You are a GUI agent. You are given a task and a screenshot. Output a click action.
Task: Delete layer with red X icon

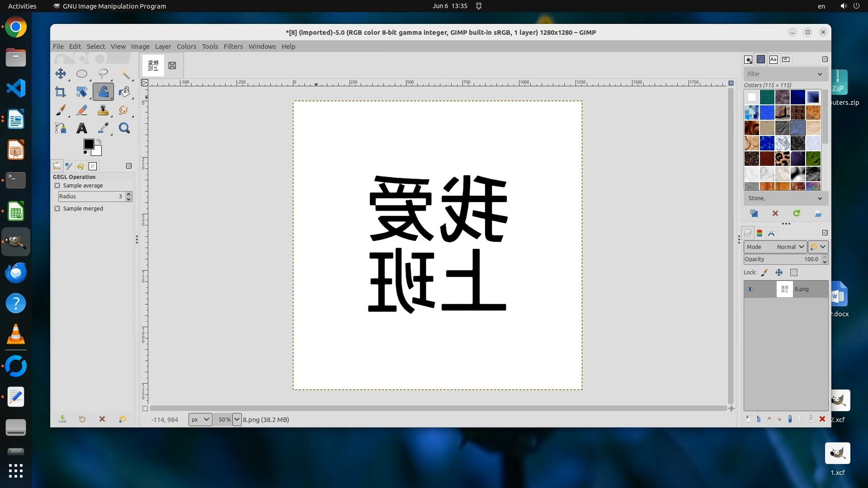[x=822, y=419]
